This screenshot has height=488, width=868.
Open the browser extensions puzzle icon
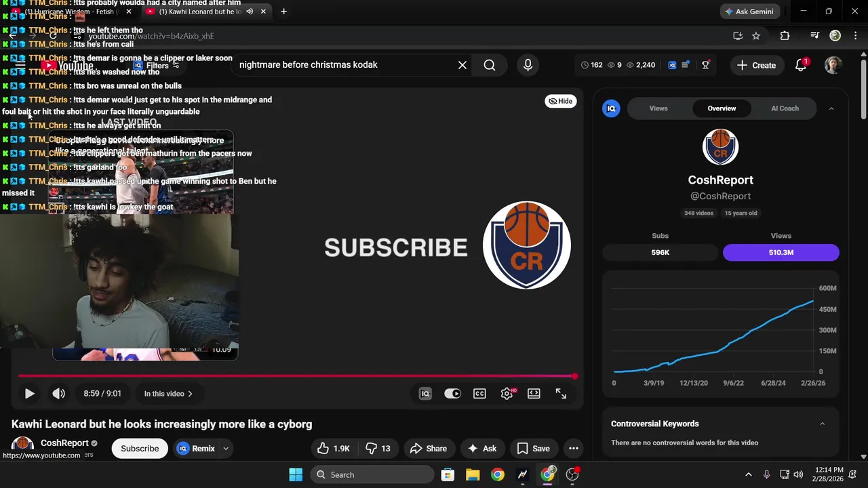click(x=785, y=36)
